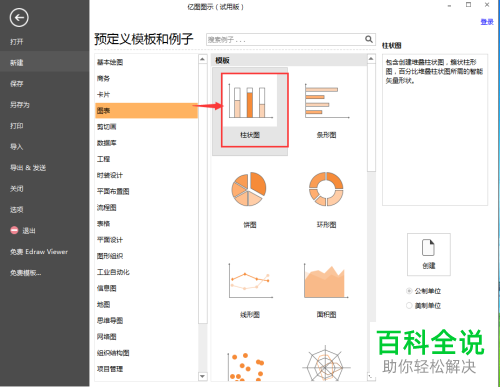
Task: Choose the 环形图 doughnut chart template
Action: pyautogui.click(x=326, y=200)
